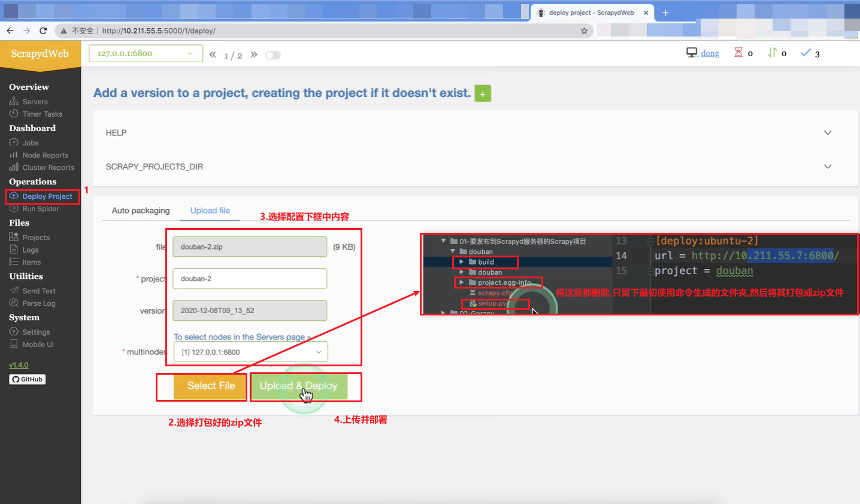
Task: Follow the 'To select nodes in the Servers page' link
Action: pos(242,337)
